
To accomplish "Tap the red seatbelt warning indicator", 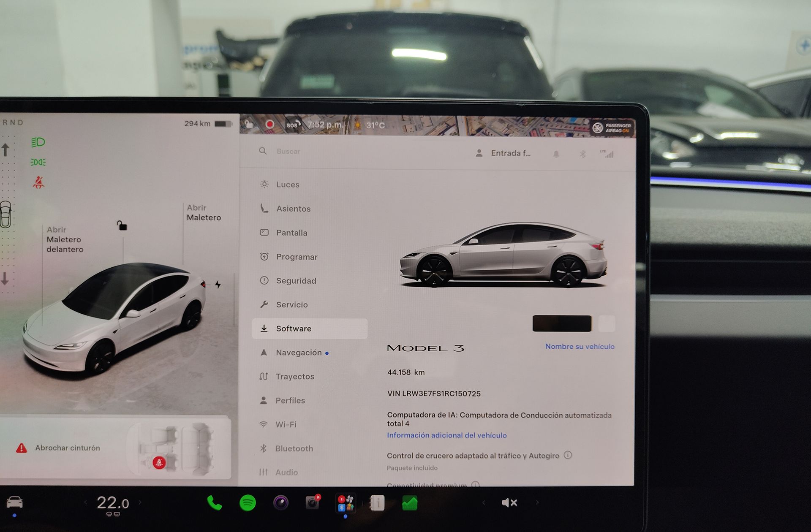I will click(38, 182).
